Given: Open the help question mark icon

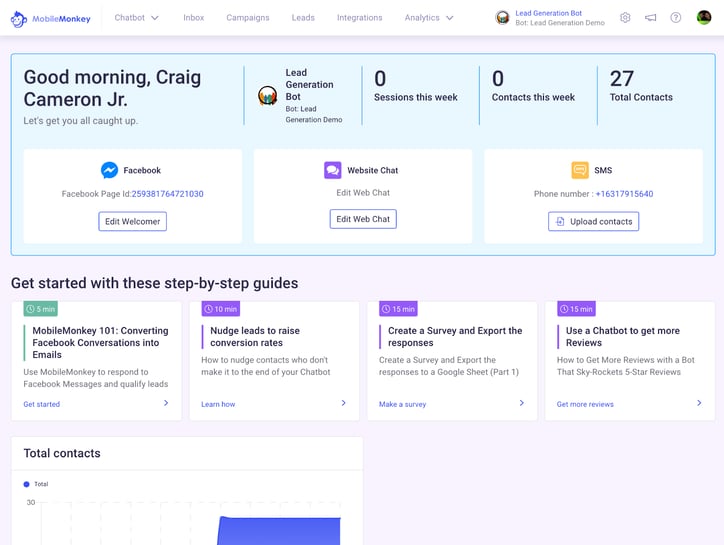Looking at the screenshot, I should point(676,18).
